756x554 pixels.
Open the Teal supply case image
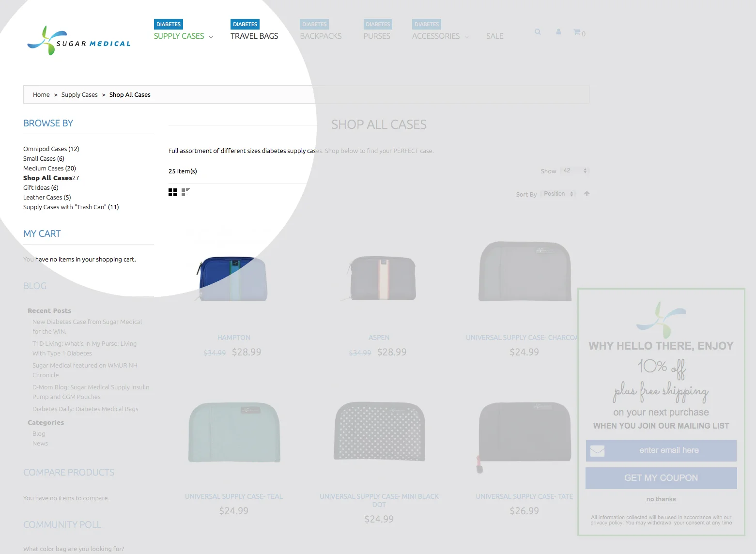click(234, 432)
